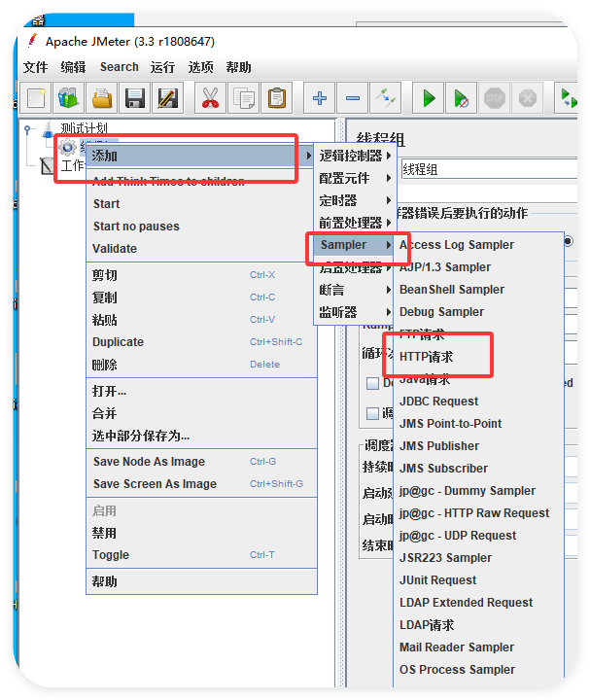Click the Thread Group gear icon
This screenshot has height=700, width=590.
tap(67, 147)
